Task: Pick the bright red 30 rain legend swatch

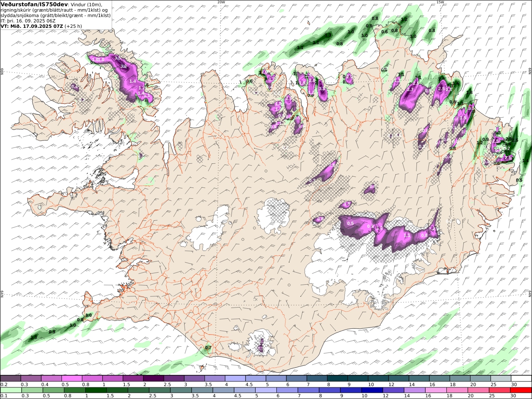Action: click(521, 390)
